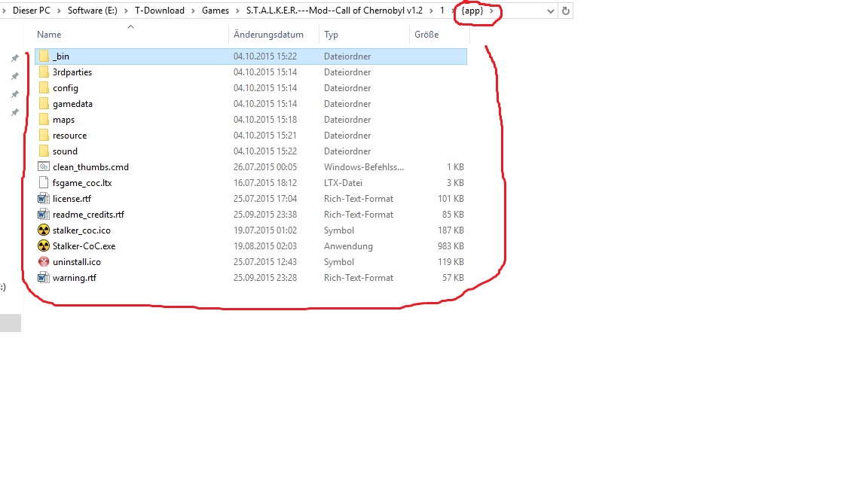Click the gamedata folder icon

pyautogui.click(x=44, y=103)
